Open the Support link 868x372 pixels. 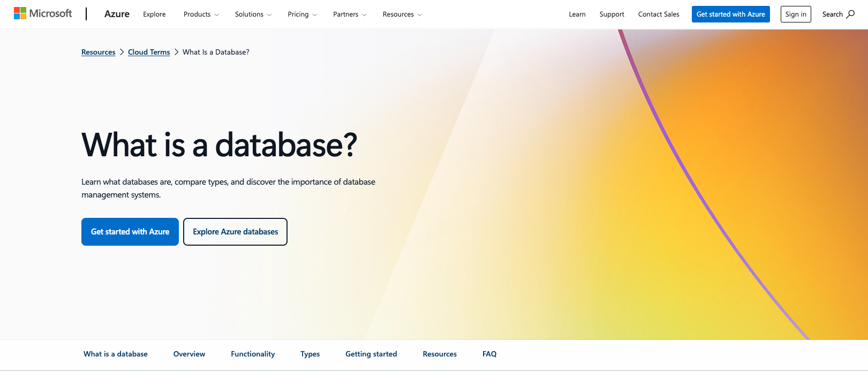[612, 14]
